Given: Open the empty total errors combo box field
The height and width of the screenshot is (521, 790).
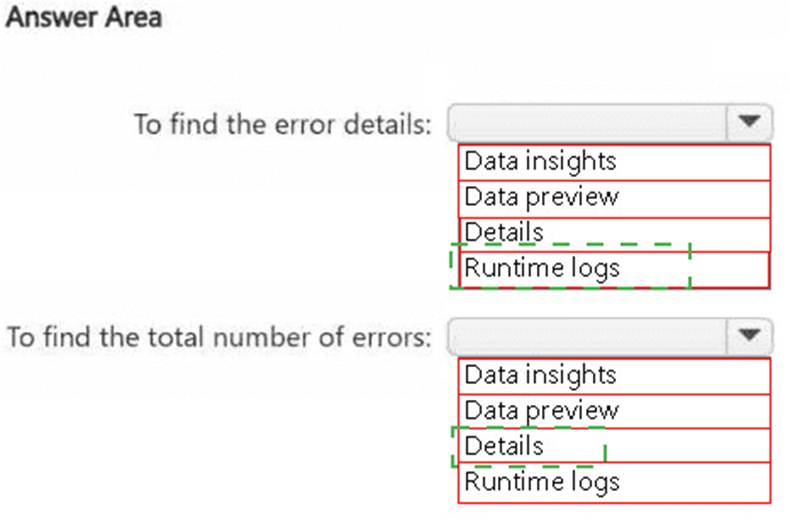Looking at the screenshot, I should (x=587, y=336).
